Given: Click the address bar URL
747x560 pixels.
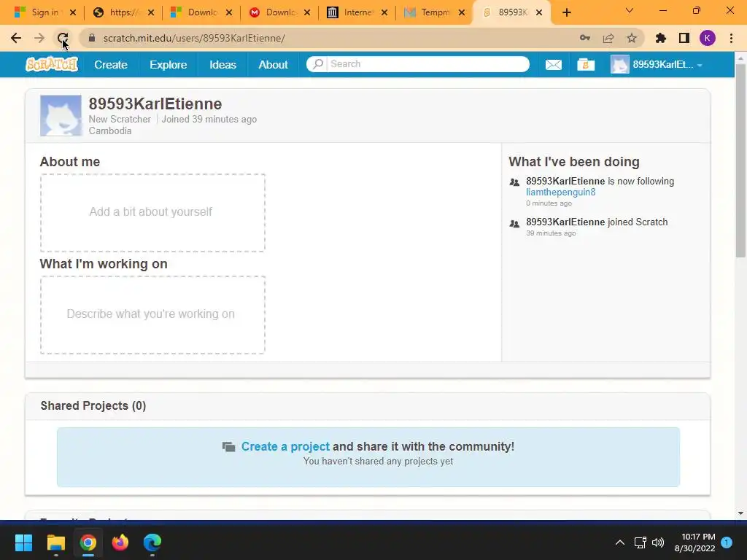Looking at the screenshot, I should [x=194, y=38].
